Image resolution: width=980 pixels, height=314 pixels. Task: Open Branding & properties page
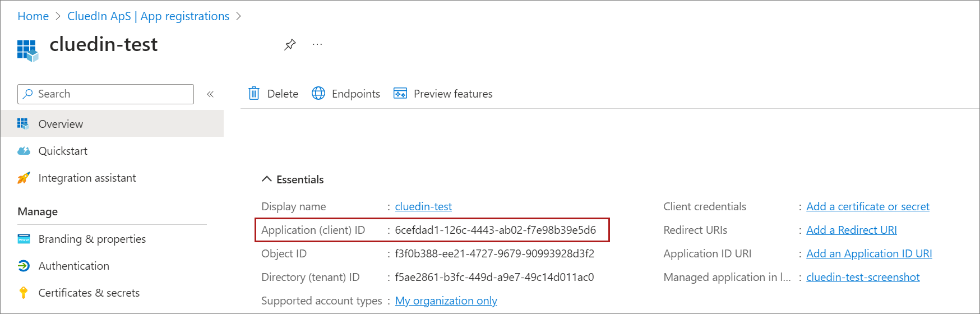click(x=92, y=239)
